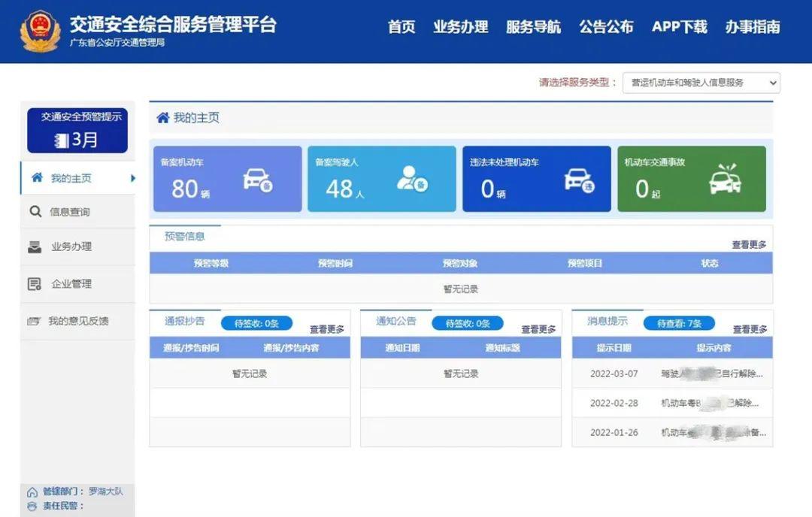The width and height of the screenshot is (812, 517).
Task: Click the police badge logo in header
Action: (x=40, y=32)
